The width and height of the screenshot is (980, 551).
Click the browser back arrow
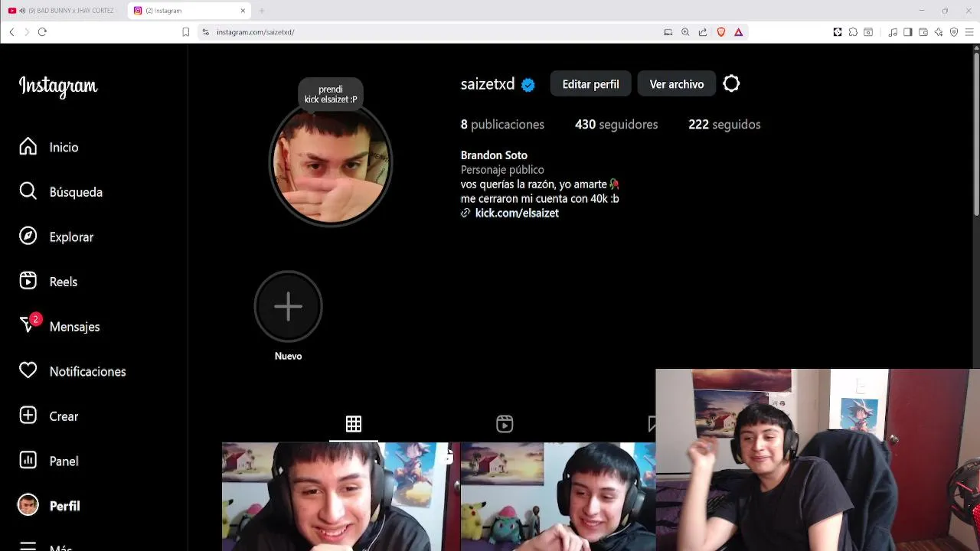[x=11, y=32]
